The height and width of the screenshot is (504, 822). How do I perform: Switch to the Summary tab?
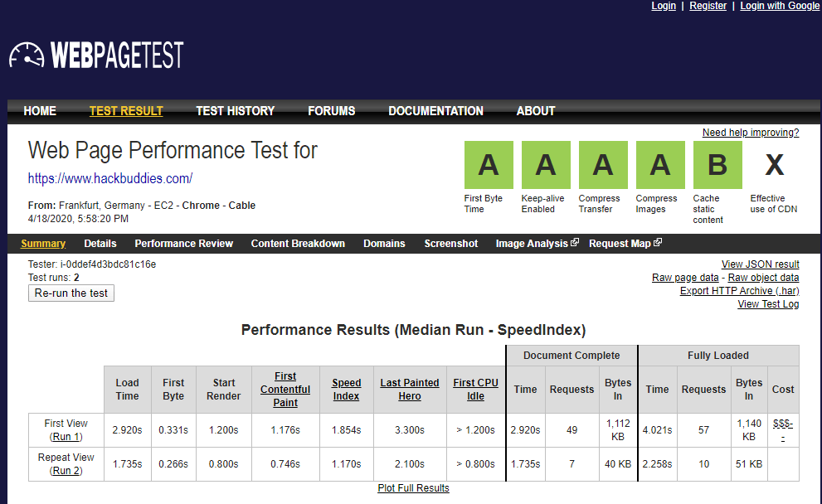(43, 244)
